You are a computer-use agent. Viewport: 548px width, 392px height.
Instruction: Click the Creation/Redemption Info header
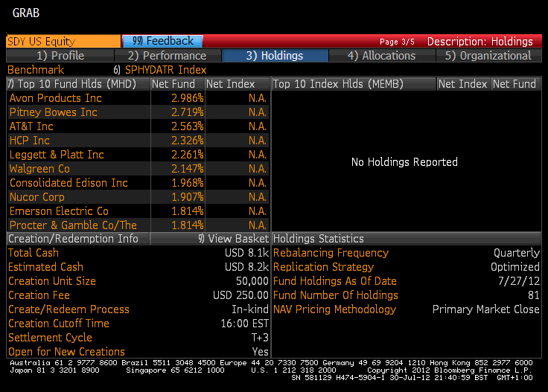click(x=78, y=239)
